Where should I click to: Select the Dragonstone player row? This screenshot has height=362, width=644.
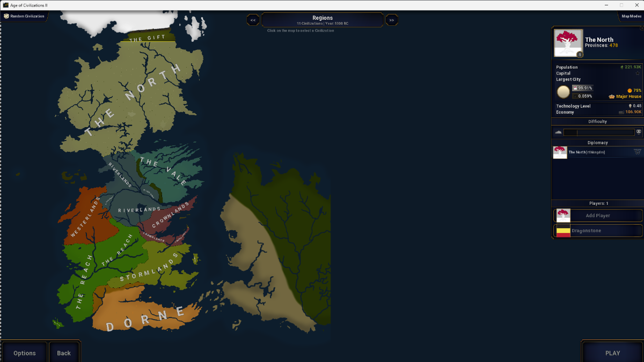click(x=598, y=231)
